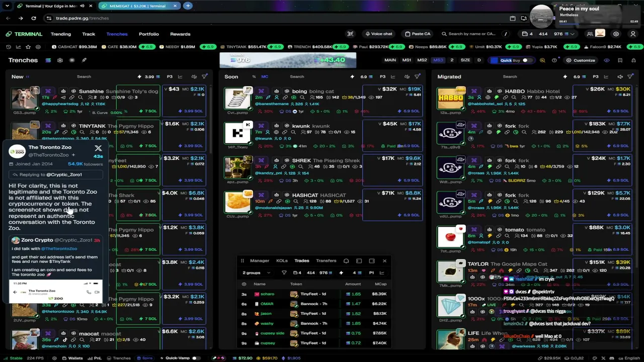
Task: Open the Customize settings
Action: (x=581, y=60)
